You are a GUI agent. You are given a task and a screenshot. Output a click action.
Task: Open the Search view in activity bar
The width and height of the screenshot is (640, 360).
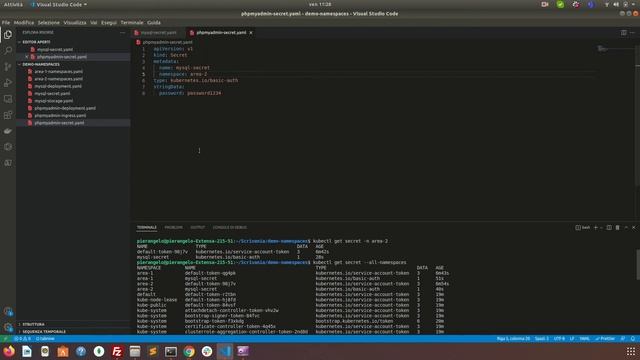pyautogui.click(x=8, y=51)
